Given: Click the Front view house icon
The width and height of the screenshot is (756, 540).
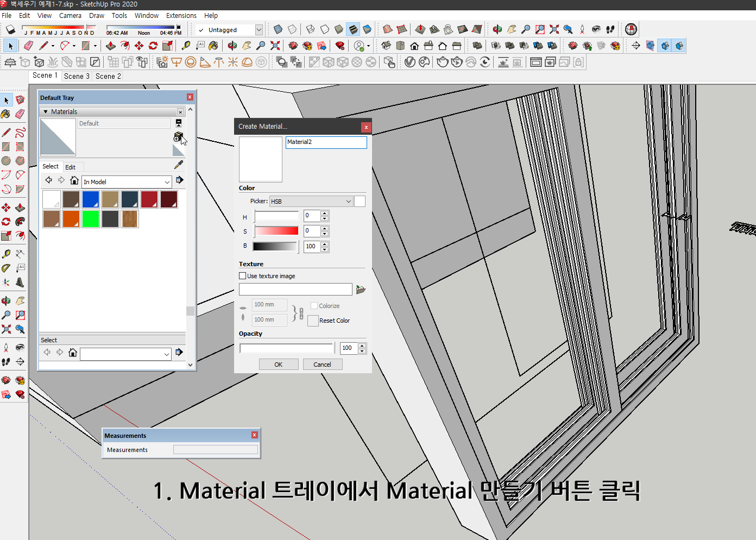Looking at the screenshot, I should (x=414, y=46).
